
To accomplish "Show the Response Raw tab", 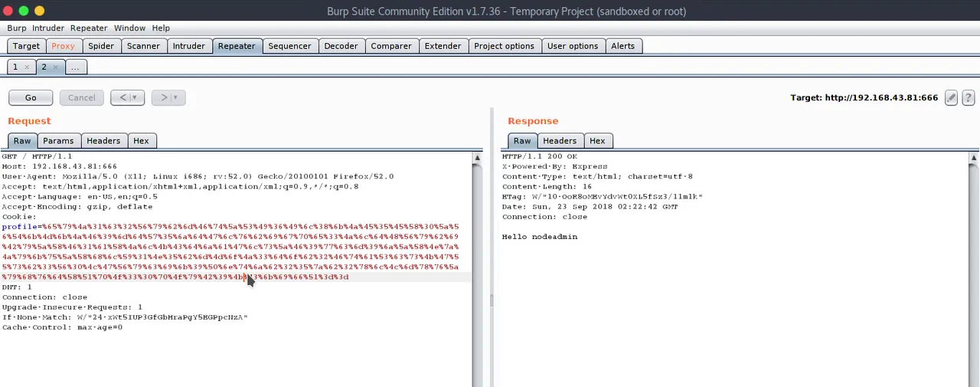I will click(522, 141).
